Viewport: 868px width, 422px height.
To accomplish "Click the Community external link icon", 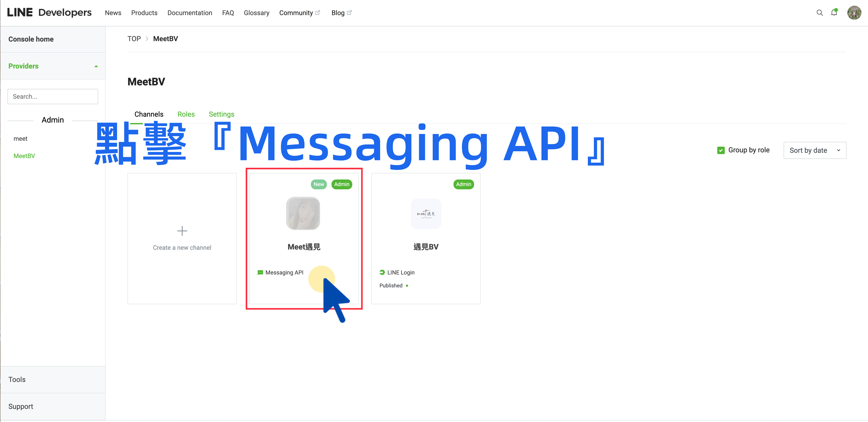I will point(317,12).
